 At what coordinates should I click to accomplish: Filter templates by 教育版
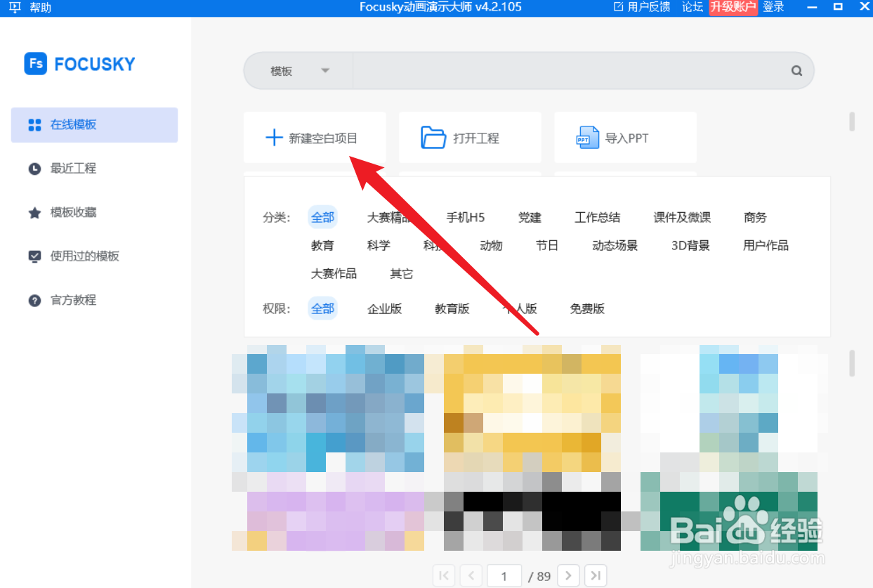coord(452,308)
